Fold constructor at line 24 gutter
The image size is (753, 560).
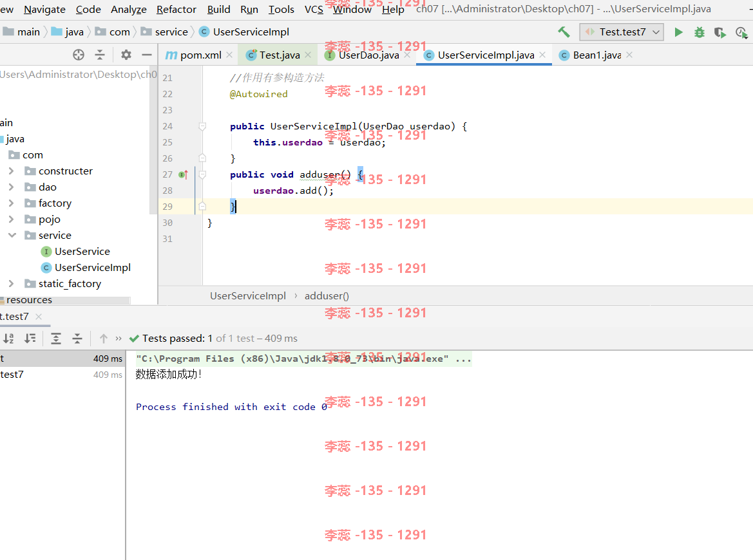pyautogui.click(x=202, y=126)
